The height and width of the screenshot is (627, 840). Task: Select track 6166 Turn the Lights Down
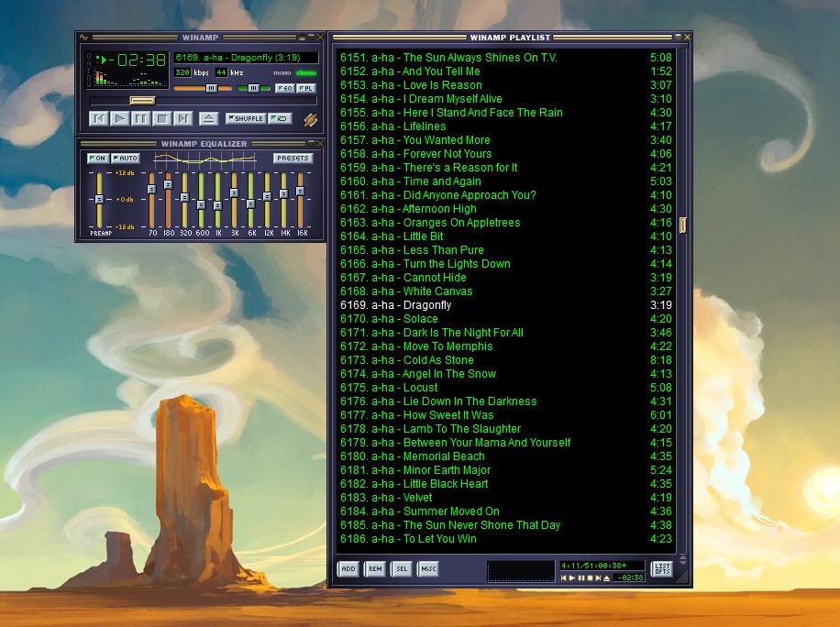(505, 264)
